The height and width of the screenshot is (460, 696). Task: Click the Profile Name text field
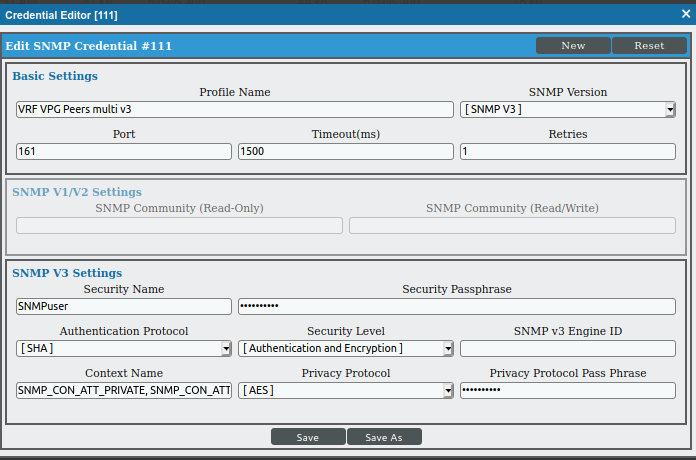point(235,110)
